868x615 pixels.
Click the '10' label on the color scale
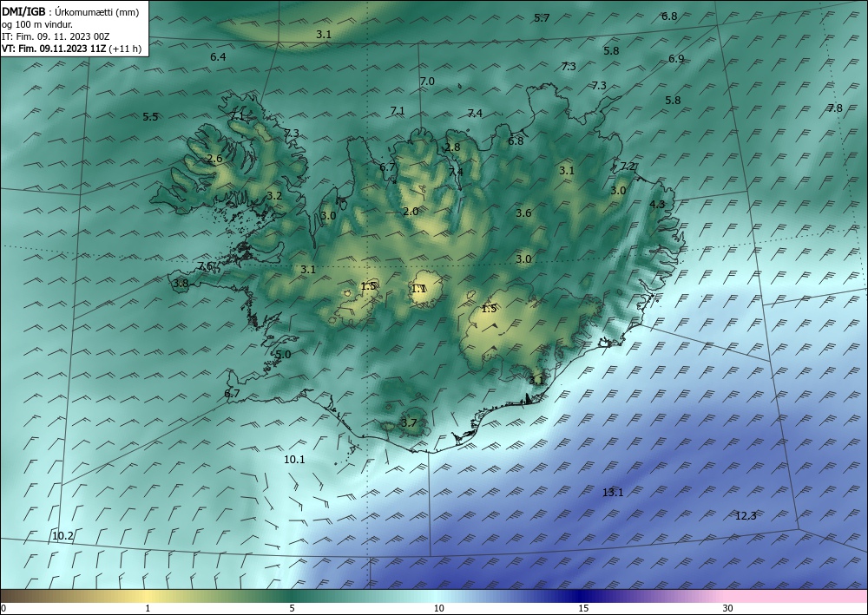coord(438,608)
